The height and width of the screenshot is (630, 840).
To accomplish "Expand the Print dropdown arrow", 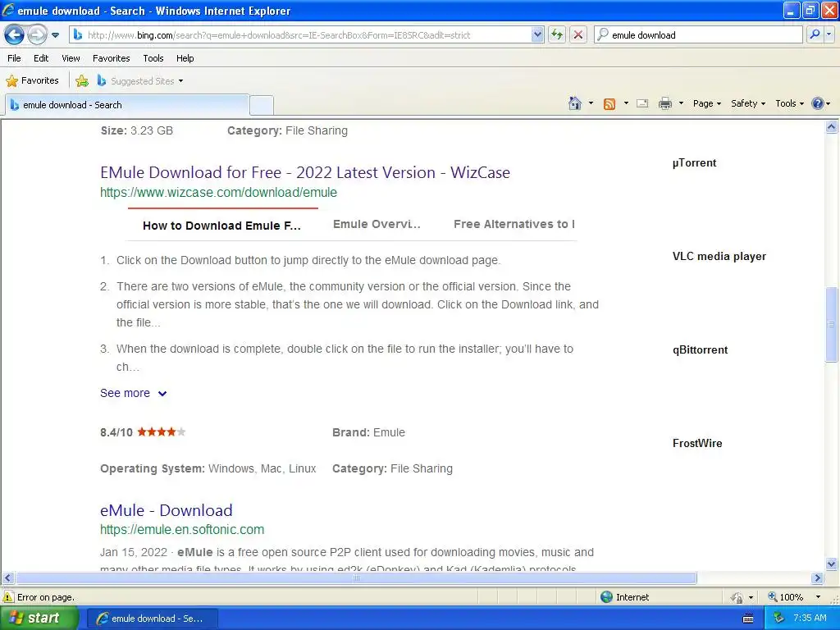I will click(681, 103).
